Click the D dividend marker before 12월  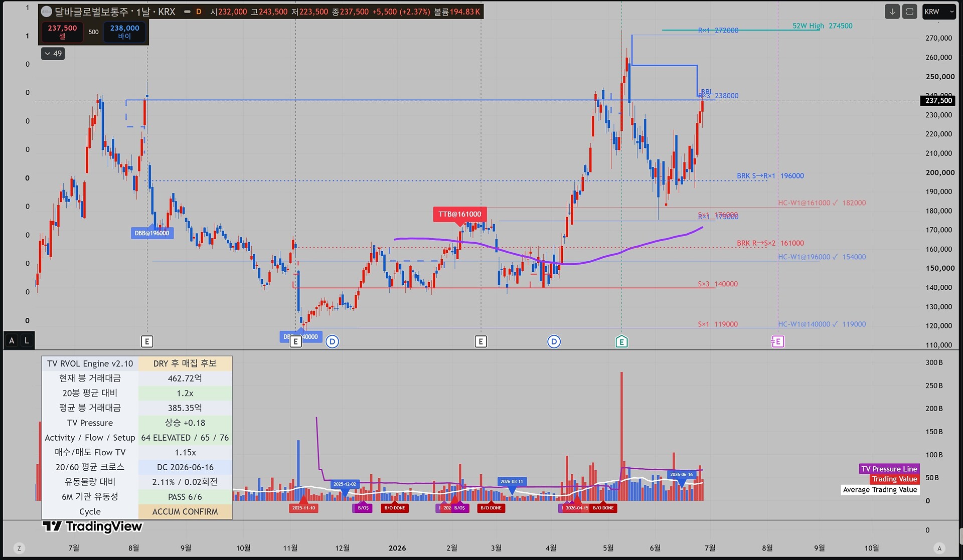pyautogui.click(x=332, y=341)
